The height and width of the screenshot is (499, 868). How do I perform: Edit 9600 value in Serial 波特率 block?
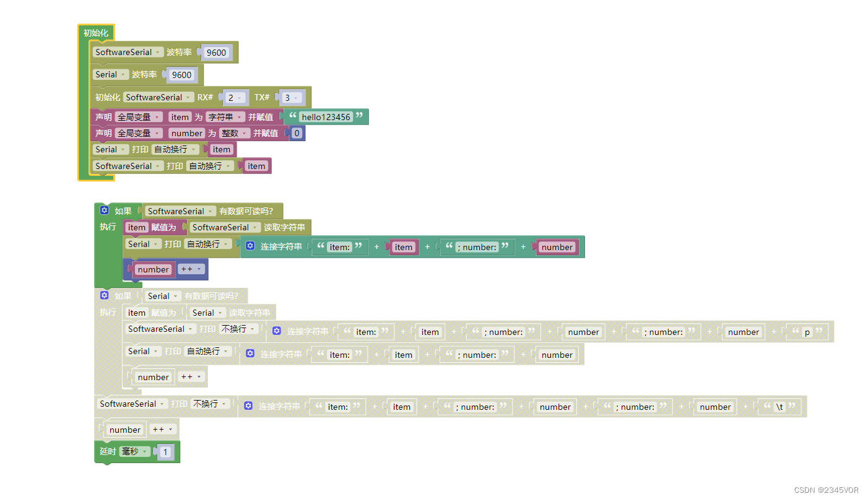click(181, 75)
